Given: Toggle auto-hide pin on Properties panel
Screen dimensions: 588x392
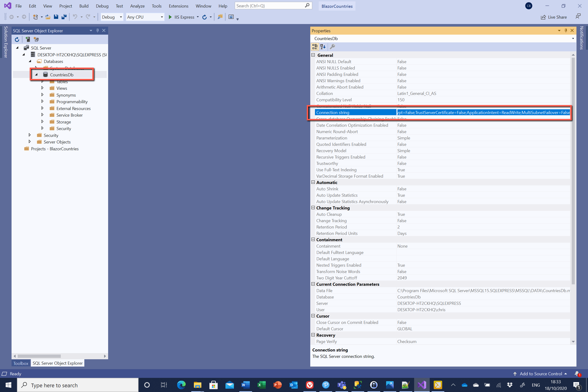Looking at the screenshot, I should pos(566,30).
